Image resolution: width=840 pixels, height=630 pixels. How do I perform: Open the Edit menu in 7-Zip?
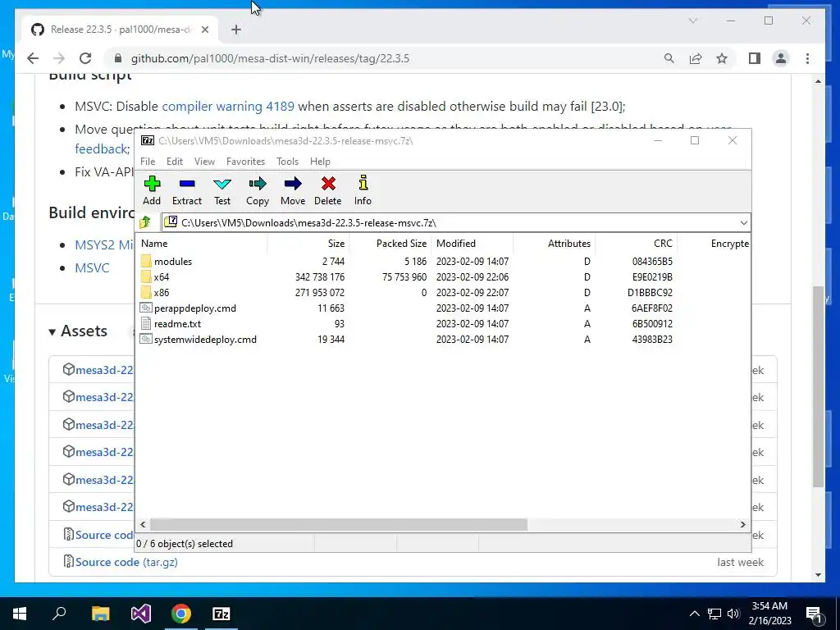175,162
